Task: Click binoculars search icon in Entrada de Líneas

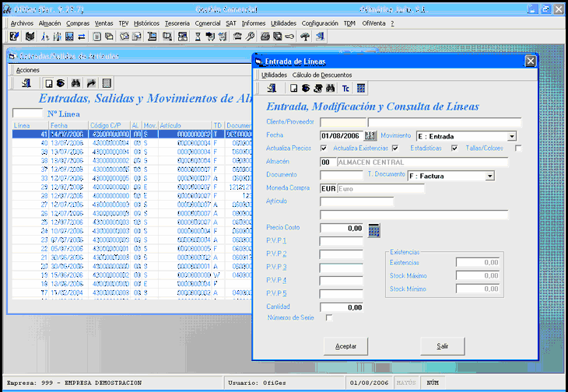Action: click(330, 88)
